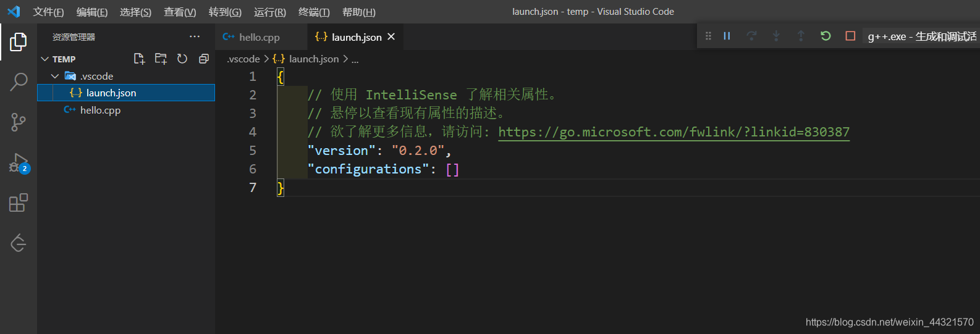This screenshot has height=334, width=980.
Task: Open the bottom activity bar icon
Action: point(19,243)
